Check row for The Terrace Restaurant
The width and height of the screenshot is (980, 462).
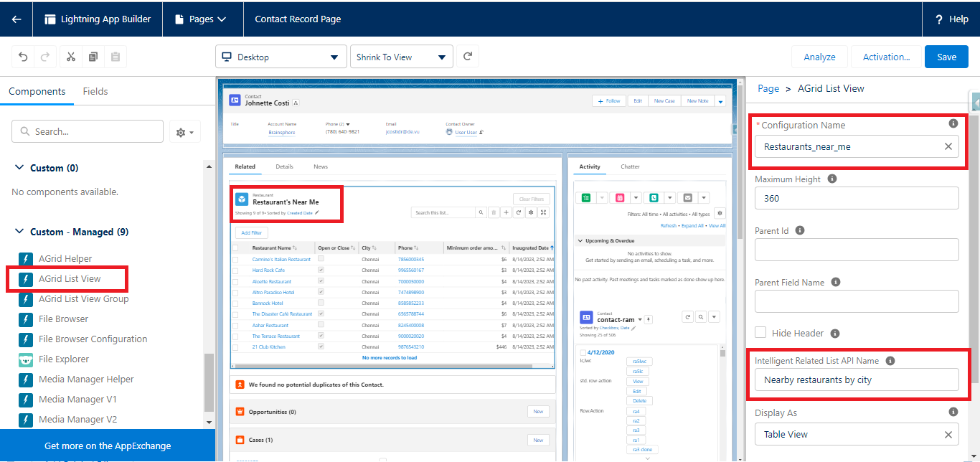pos(235,336)
